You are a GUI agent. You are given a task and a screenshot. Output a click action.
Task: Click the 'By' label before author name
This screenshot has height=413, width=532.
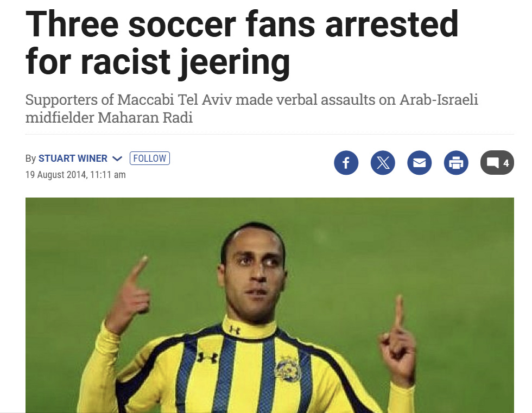tap(30, 158)
